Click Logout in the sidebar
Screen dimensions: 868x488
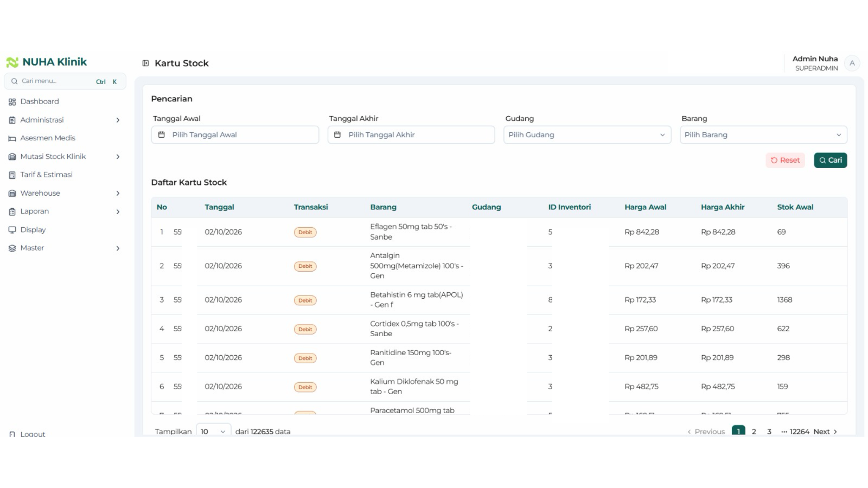click(x=33, y=434)
